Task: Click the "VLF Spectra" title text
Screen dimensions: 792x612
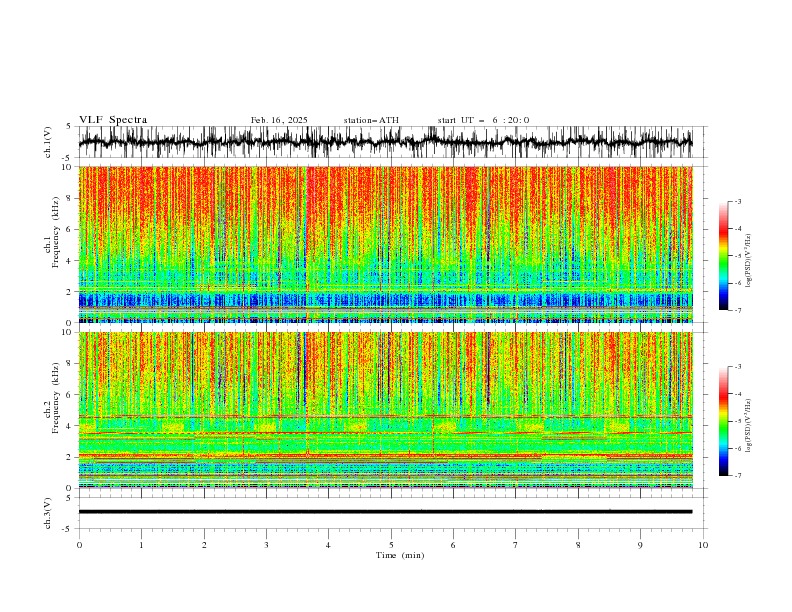Action: click(113, 120)
